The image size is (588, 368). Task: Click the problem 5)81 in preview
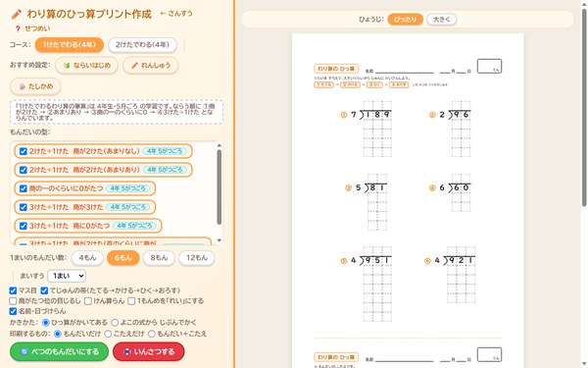367,201
